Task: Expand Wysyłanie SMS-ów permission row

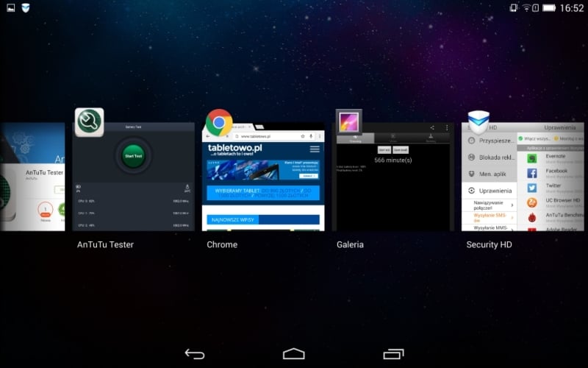Action: pyautogui.click(x=489, y=218)
